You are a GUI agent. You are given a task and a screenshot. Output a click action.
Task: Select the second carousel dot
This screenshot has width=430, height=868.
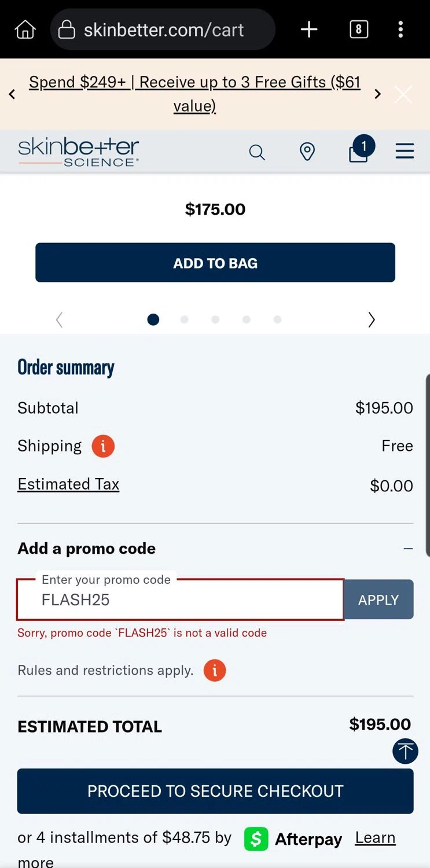[x=184, y=319]
